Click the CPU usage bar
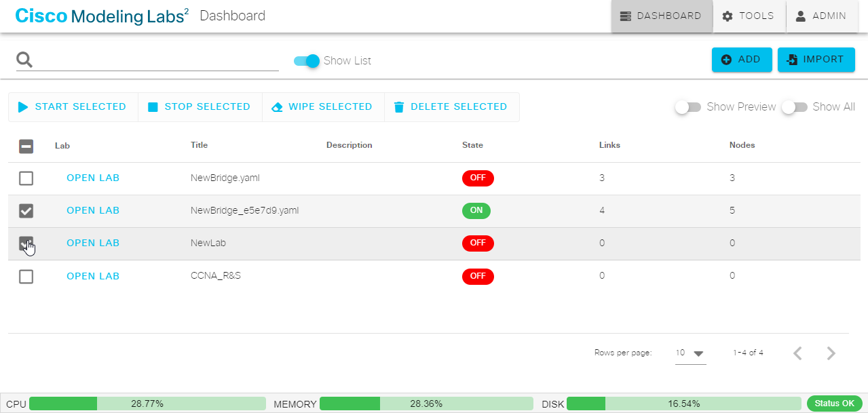Screen dimensions: 868x413 [147, 404]
